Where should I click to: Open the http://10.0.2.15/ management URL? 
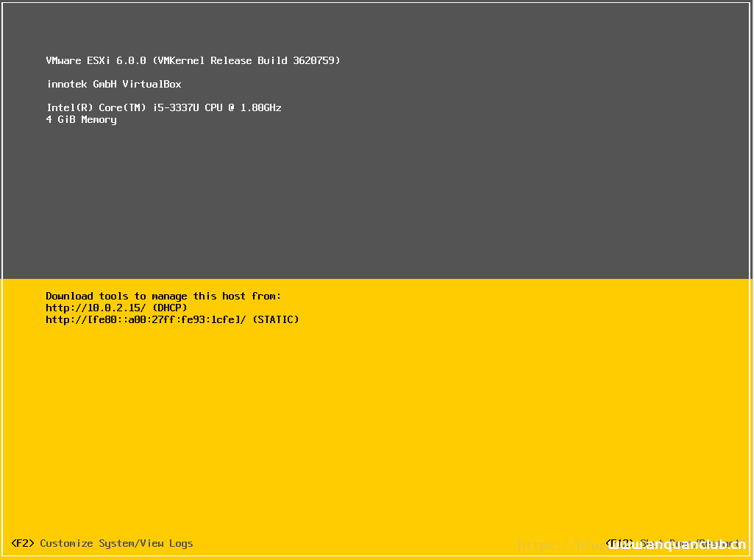[x=94, y=308]
